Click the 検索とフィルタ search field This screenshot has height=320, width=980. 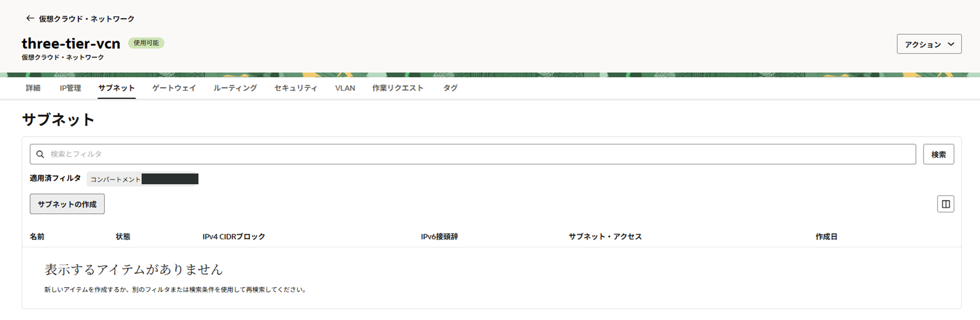click(473, 154)
